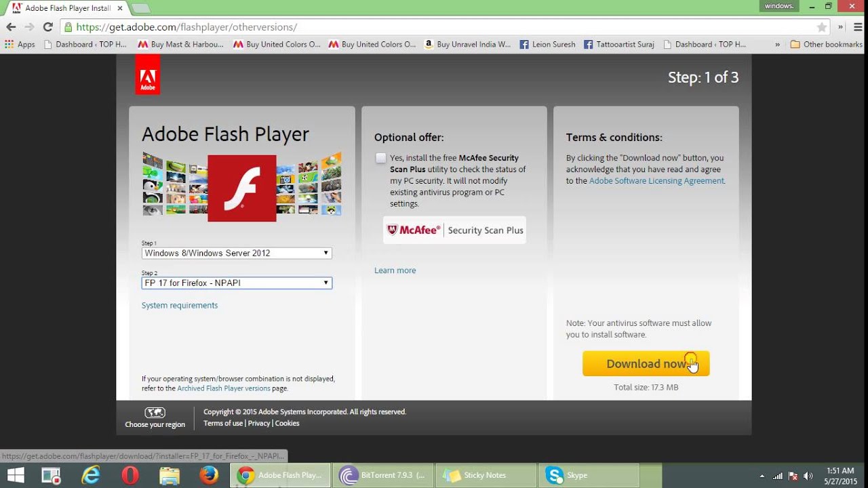This screenshot has height=488, width=868.
Task: Tick the McAfee Security Scan Plus checkbox
Action: [x=380, y=158]
